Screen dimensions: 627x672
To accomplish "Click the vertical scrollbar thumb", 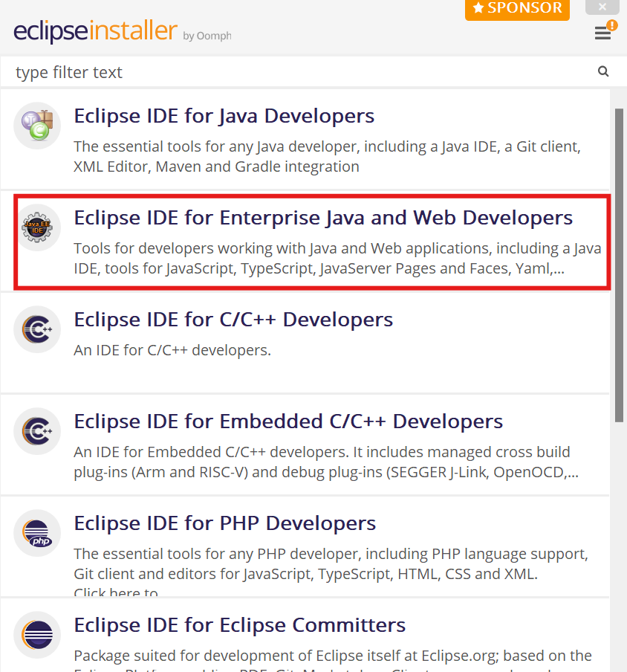I will (x=619, y=265).
